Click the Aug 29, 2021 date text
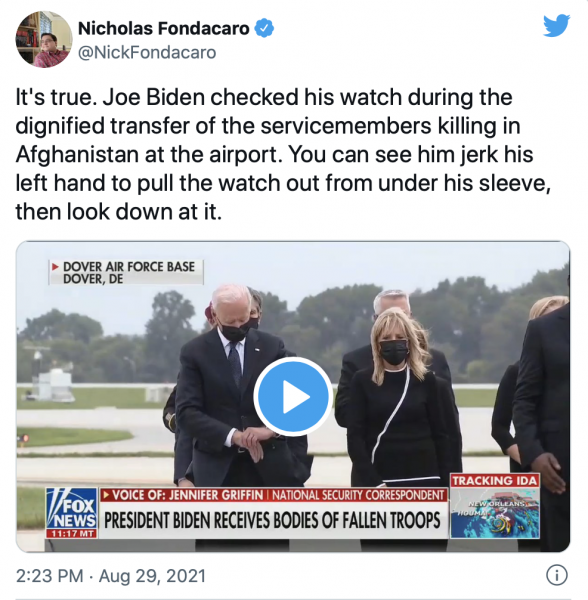 click(x=152, y=576)
